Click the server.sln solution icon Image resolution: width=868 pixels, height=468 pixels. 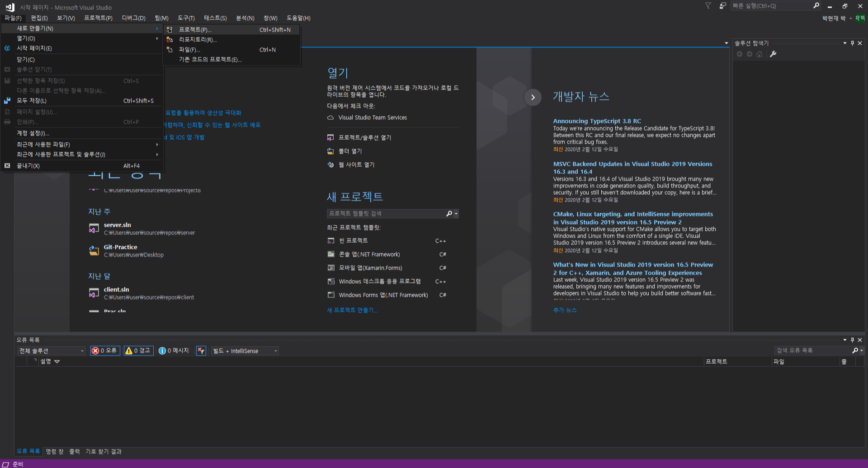coord(94,229)
